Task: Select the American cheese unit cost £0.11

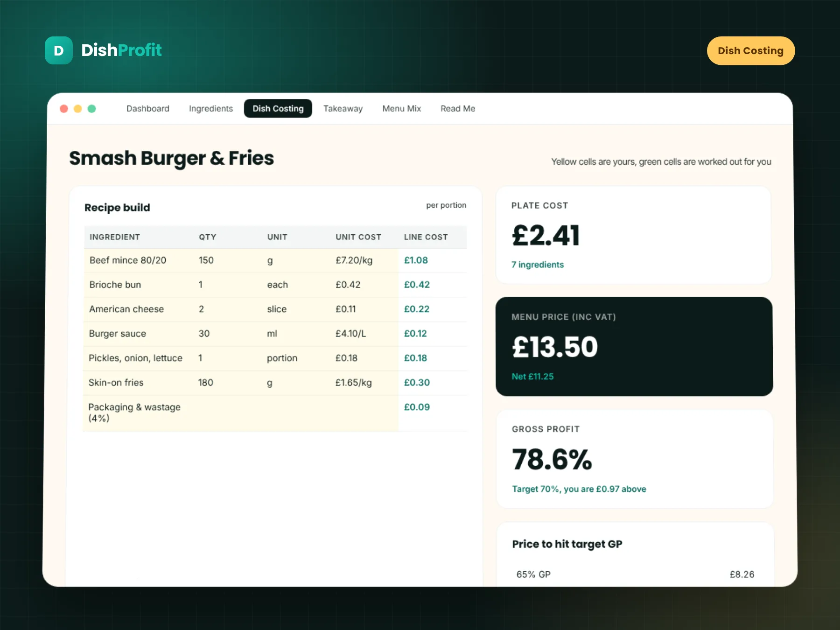Action: click(346, 309)
